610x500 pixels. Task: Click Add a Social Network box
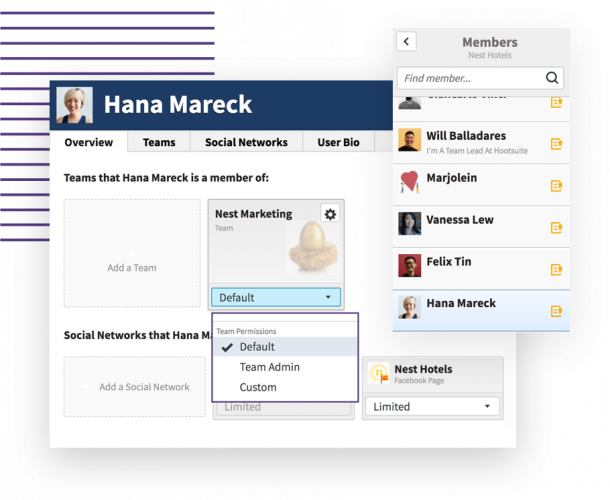[x=135, y=386]
